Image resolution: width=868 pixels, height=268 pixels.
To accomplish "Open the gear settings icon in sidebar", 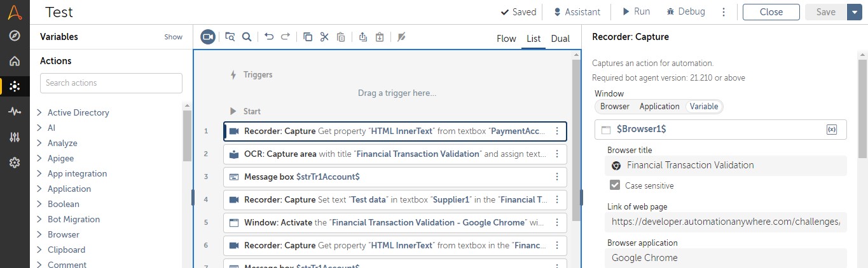I will [15, 163].
